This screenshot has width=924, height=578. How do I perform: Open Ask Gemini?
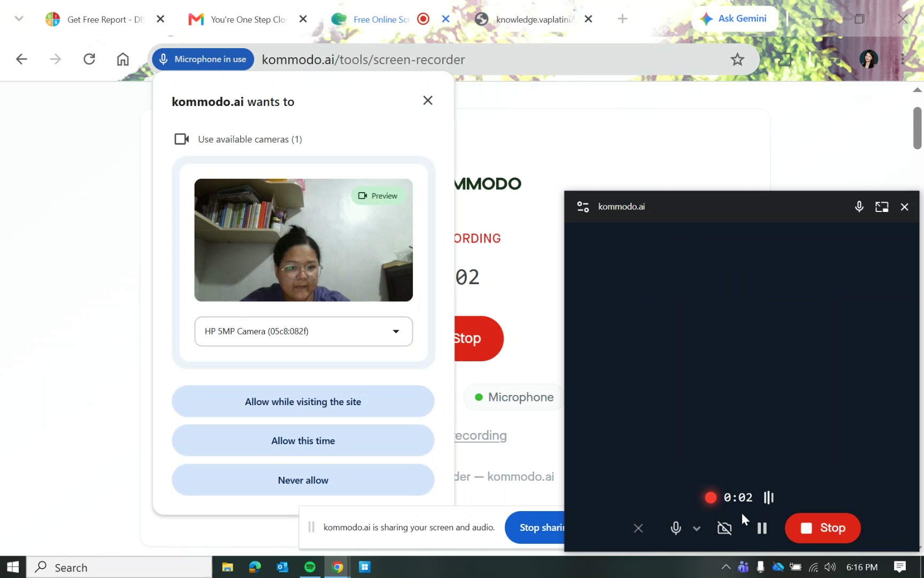pyautogui.click(x=735, y=19)
